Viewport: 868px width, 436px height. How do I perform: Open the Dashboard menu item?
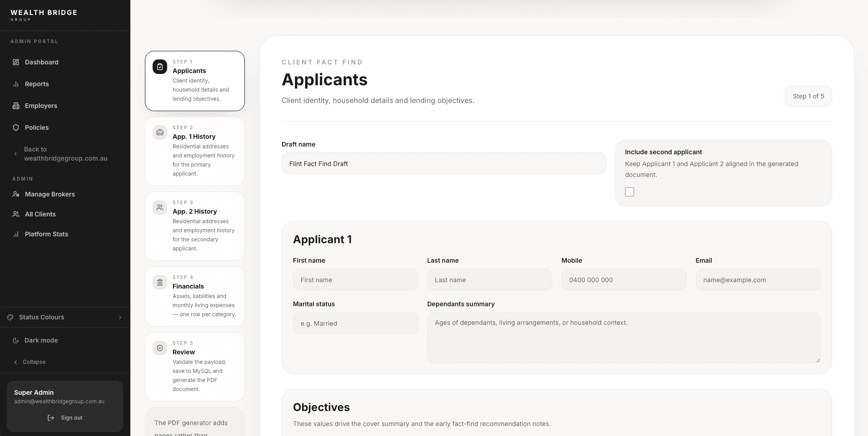(x=65, y=62)
